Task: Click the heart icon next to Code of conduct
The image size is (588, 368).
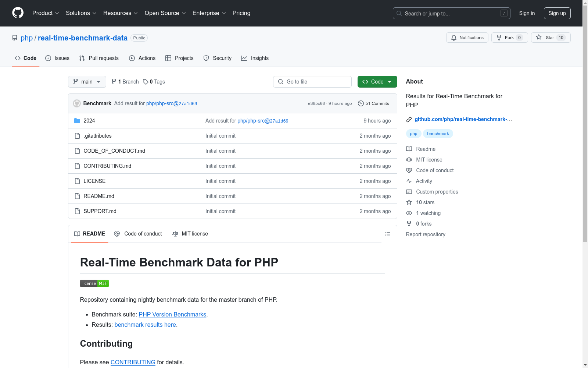Action: [409, 170]
